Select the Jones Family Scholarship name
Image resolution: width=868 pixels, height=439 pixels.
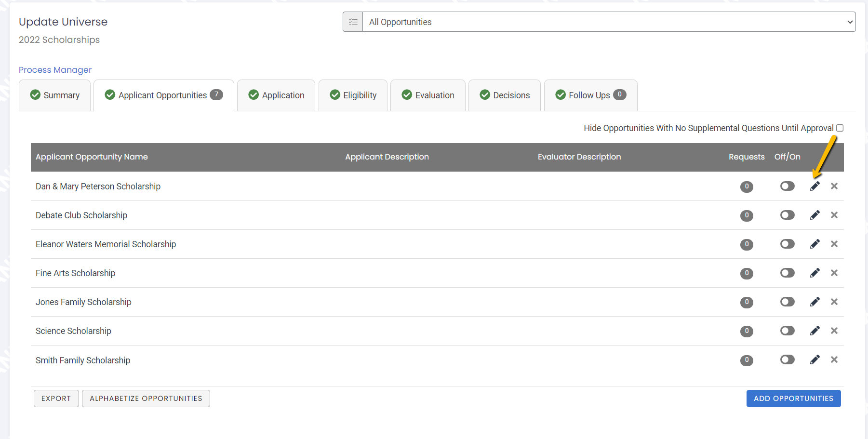click(x=83, y=302)
